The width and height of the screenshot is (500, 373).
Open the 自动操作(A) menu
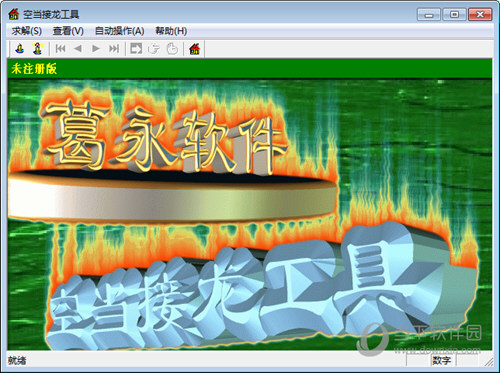[x=119, y=31]
